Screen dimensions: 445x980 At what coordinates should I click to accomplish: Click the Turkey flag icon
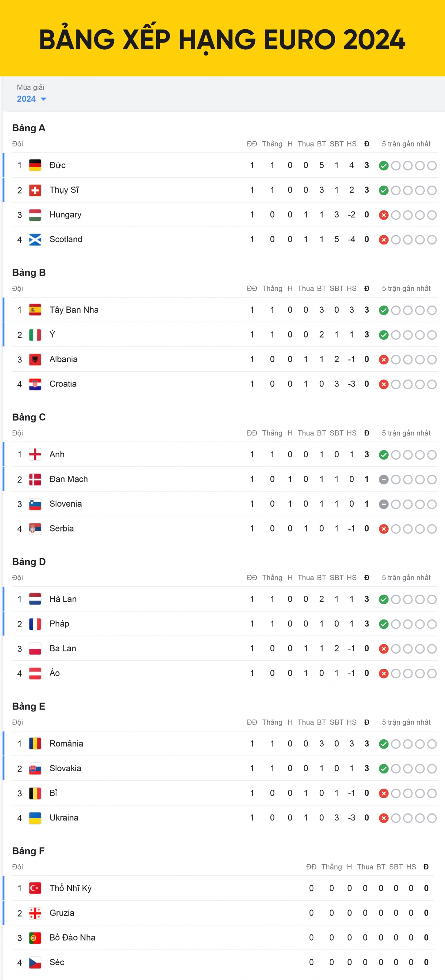tap(35, 888)
